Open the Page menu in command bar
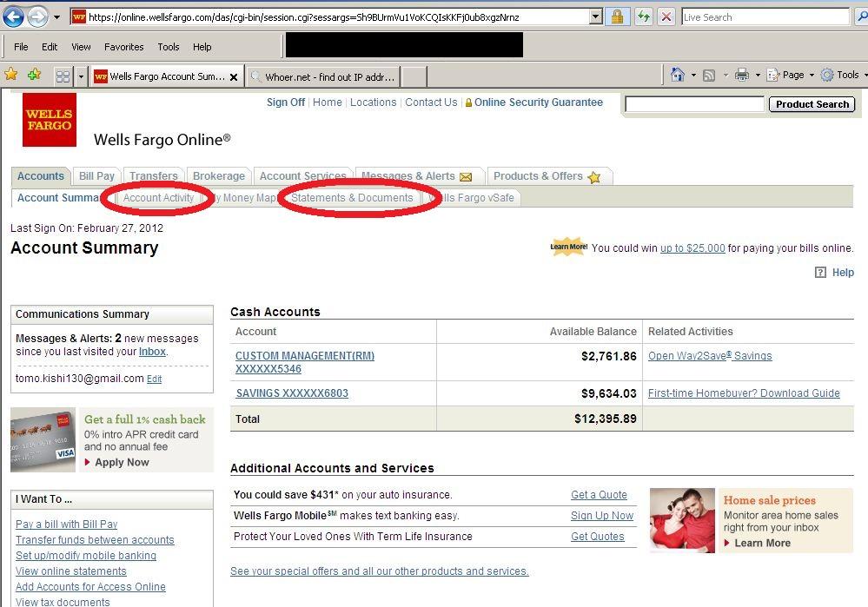 click(791, 75)
